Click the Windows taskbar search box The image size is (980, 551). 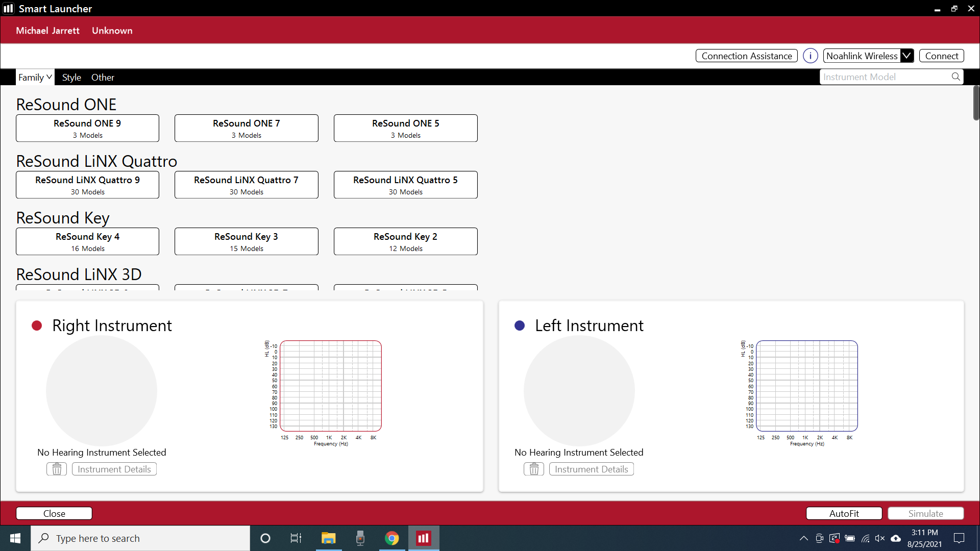[140, 538]
